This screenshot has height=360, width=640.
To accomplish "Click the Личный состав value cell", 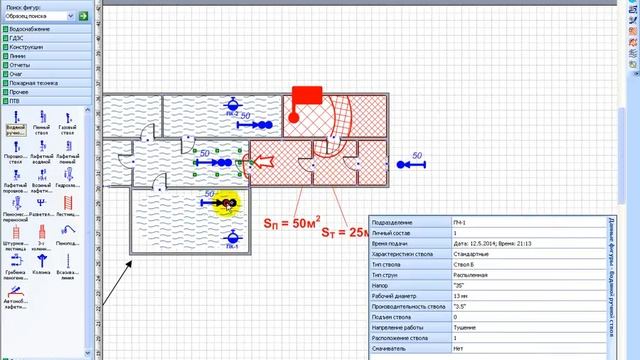I will [x=529, y=233].
